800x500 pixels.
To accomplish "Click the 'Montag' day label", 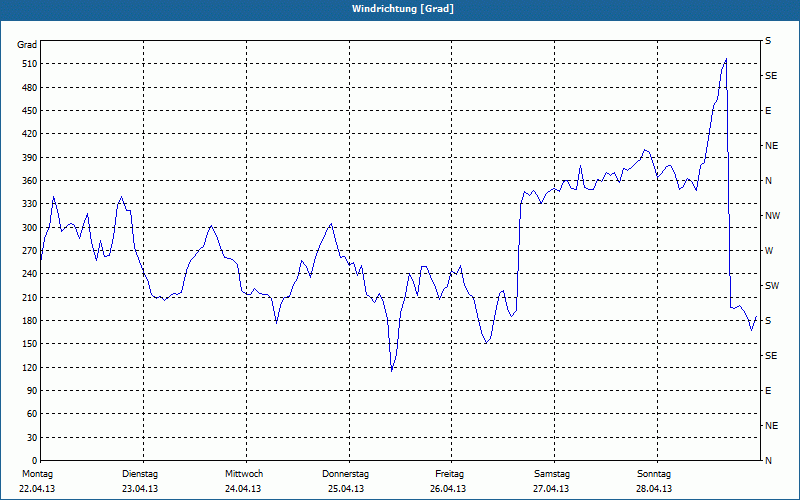I will [37, 474].
